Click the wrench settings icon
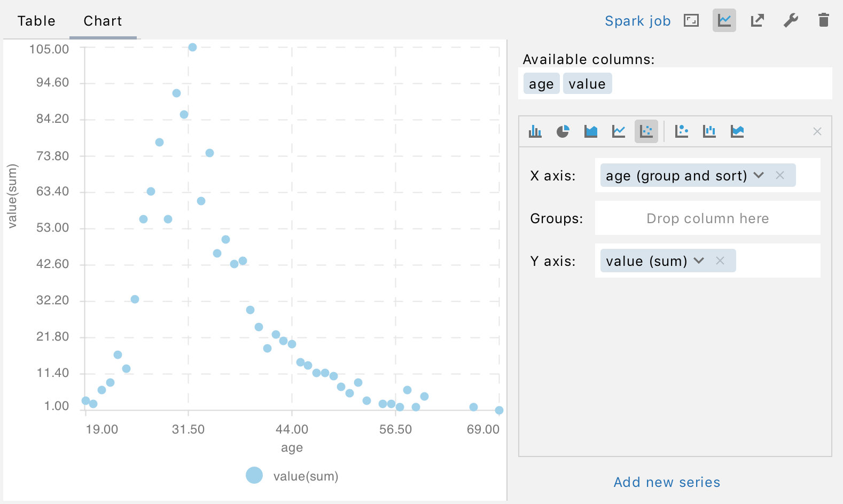Image resolution: width=843 pixels, height=504 pixels. 791,21
